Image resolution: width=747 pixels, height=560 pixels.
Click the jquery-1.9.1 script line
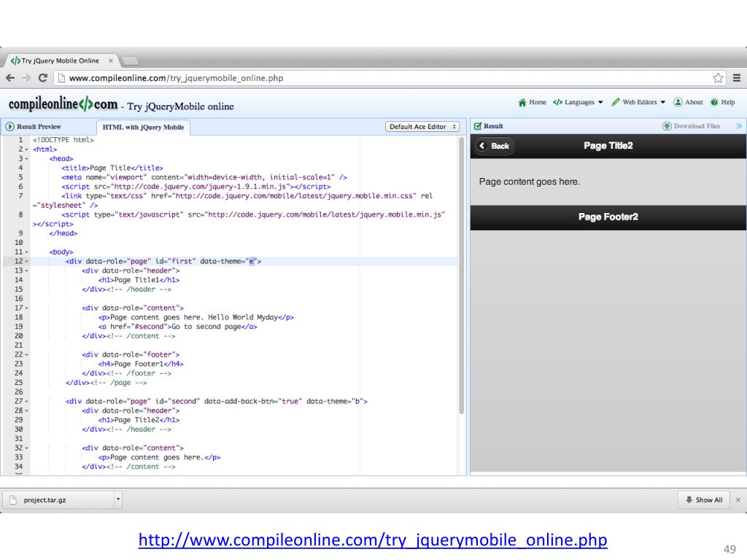tap(196, 187)
